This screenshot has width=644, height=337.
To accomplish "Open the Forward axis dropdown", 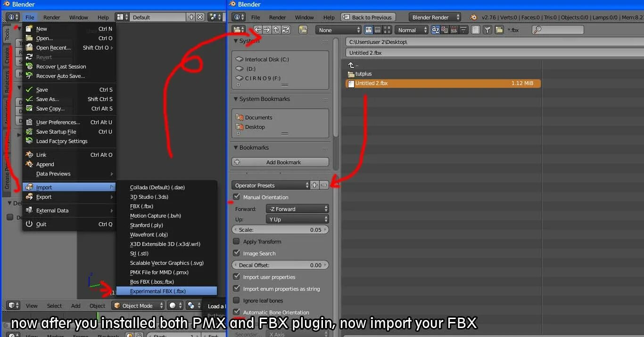I will point(297,209).
